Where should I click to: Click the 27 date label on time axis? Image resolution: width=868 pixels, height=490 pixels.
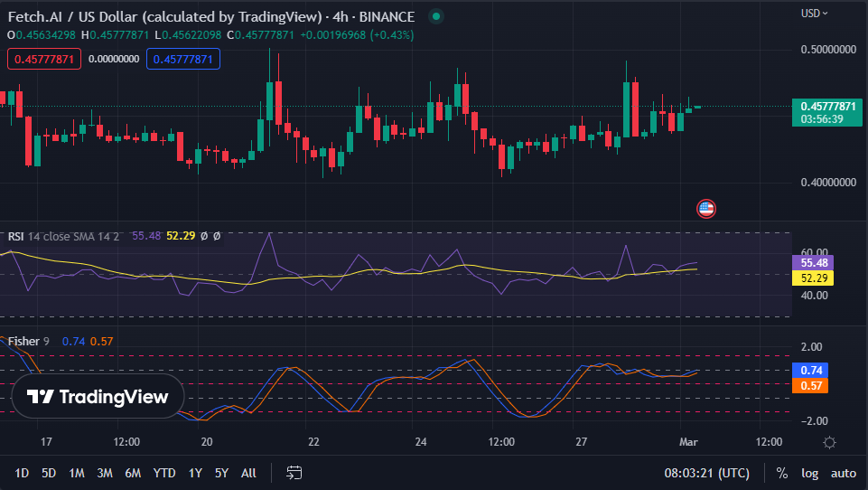(581, 442)
